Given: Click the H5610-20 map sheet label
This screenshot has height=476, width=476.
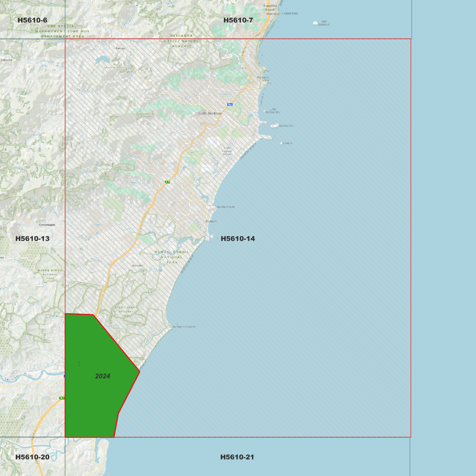Looking at the screenshot, I should [x=33, y=457].
